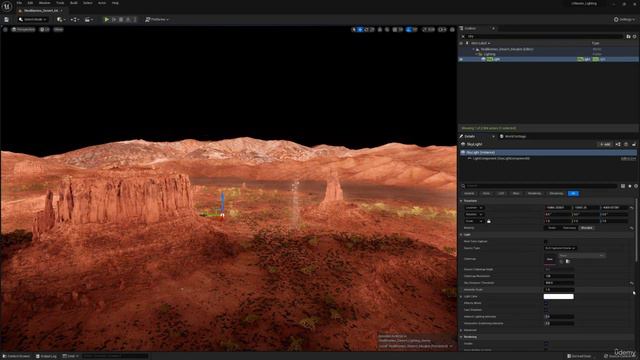Image resolution: width=640 pixels, height=360 pixels.
Task: Activate the Translate gizmo tool
Action: pos(360,29)
